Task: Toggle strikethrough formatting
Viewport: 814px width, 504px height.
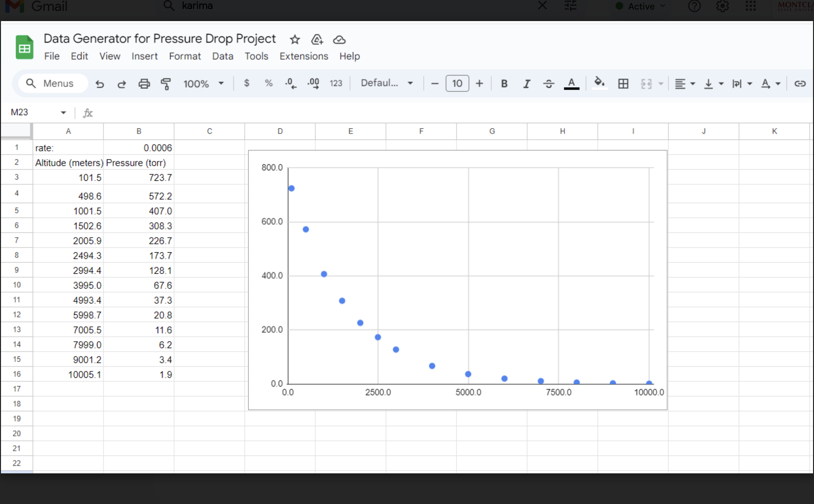Action: point(549,84)
